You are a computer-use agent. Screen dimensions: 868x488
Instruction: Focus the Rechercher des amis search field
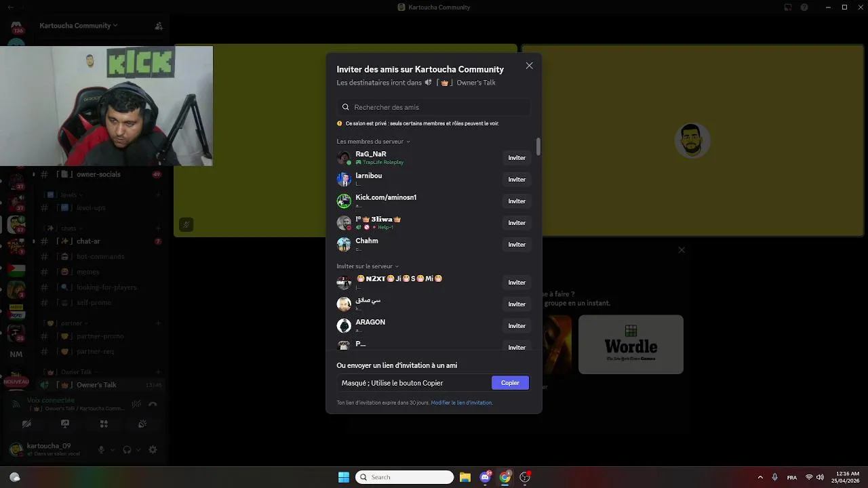433,107
